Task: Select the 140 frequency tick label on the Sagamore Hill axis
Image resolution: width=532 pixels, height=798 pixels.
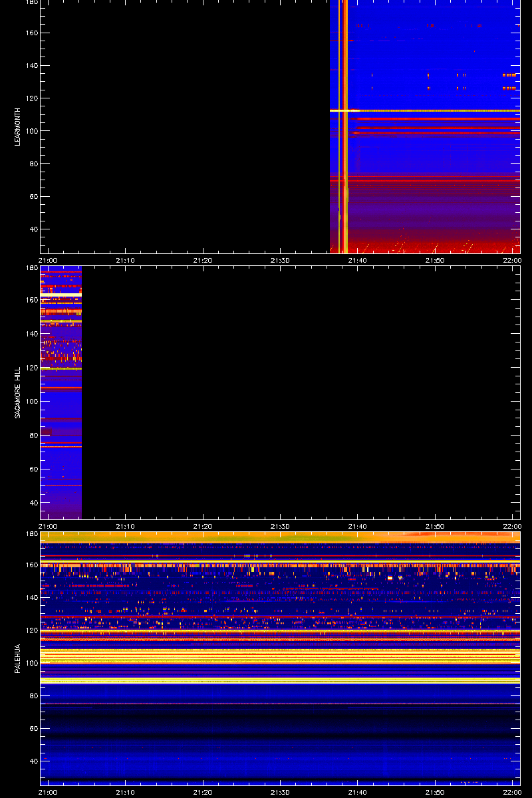Action: [x=32, y=334]
